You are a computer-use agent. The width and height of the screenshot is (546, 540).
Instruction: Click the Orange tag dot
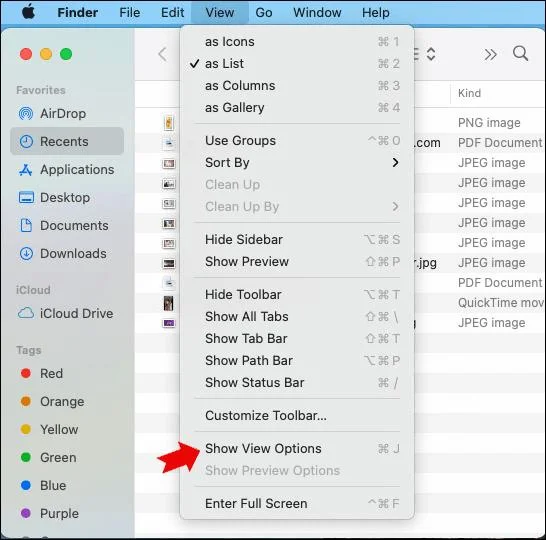(26, 401)
